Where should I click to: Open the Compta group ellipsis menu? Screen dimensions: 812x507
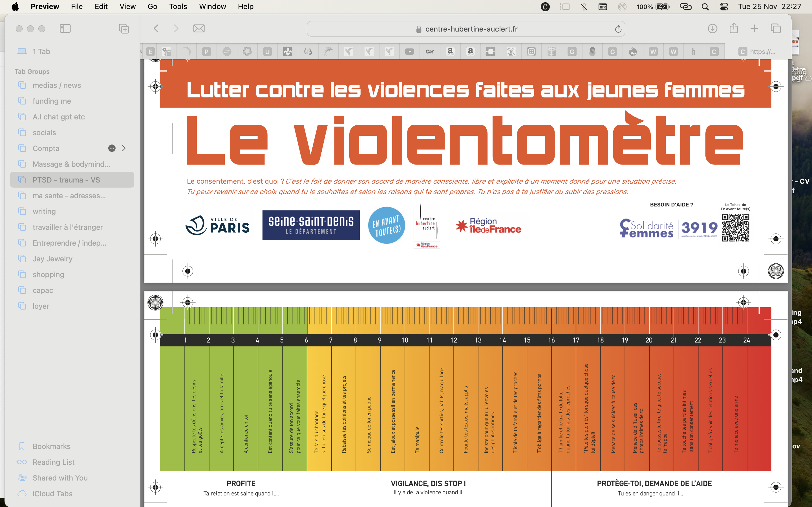(x=112, y=148)
